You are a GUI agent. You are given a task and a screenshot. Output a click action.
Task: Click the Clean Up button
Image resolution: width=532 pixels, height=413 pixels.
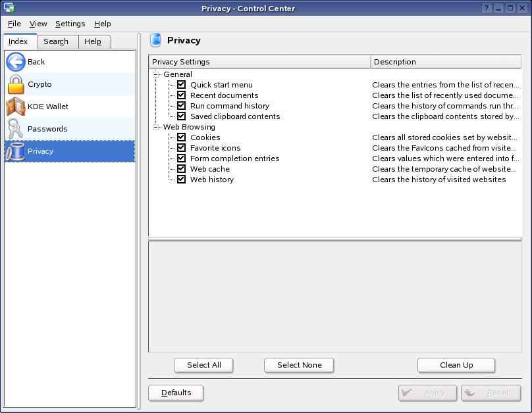[456, 365]
